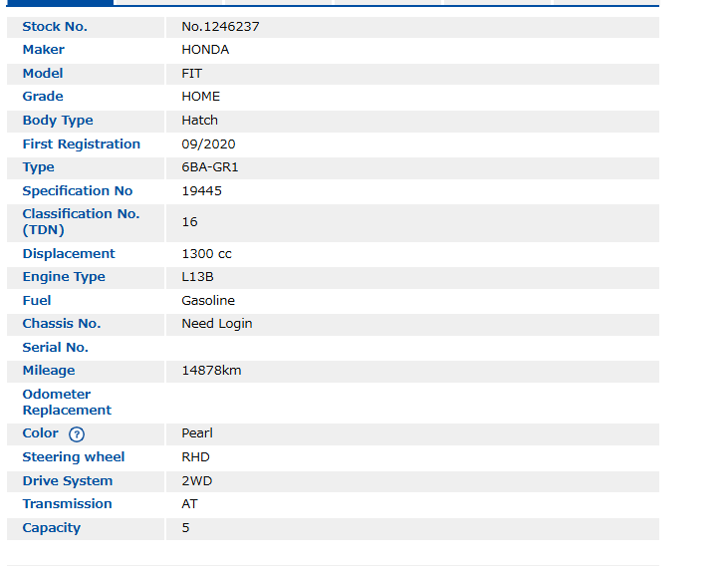Click the 14878km mileage value
This screenshot has width=728, height=566.
tap(211, 371)
